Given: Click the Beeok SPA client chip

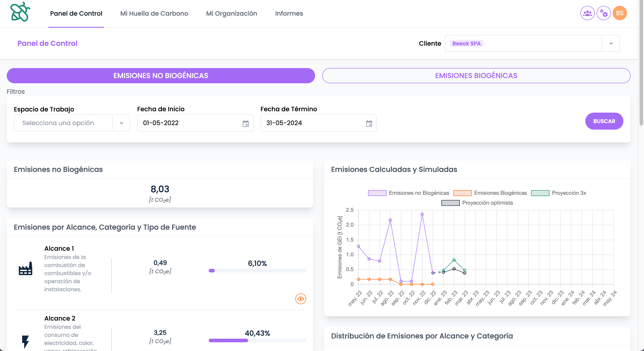Looking at the screenshot, I should (x=466, y=43).
